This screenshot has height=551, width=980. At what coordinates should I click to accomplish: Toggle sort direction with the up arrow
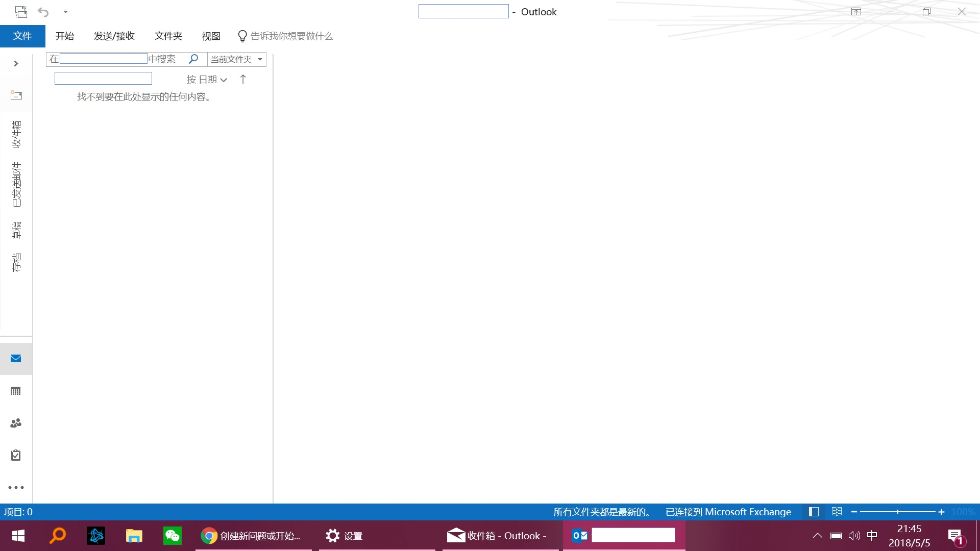[x=243, y=79]
